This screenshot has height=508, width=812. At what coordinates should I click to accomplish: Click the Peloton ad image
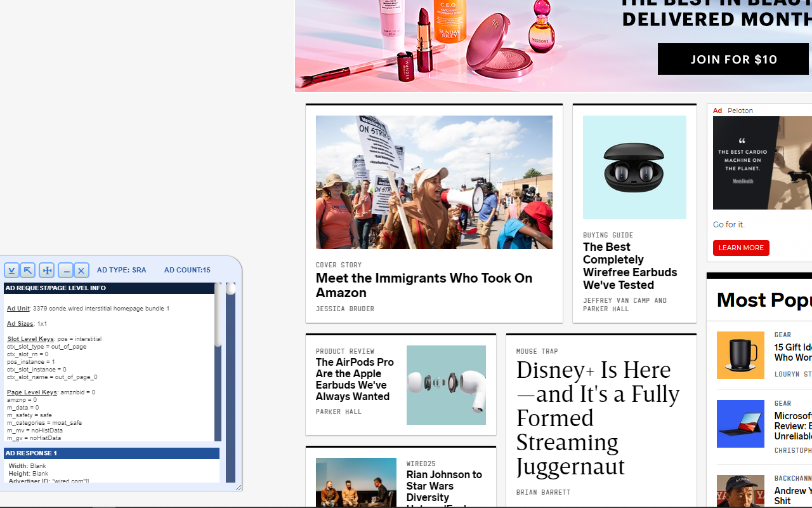coord(762,163)
